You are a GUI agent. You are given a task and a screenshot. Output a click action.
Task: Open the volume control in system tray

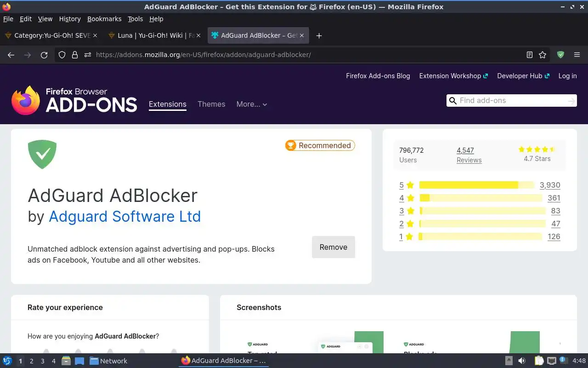tap(521, 361)
